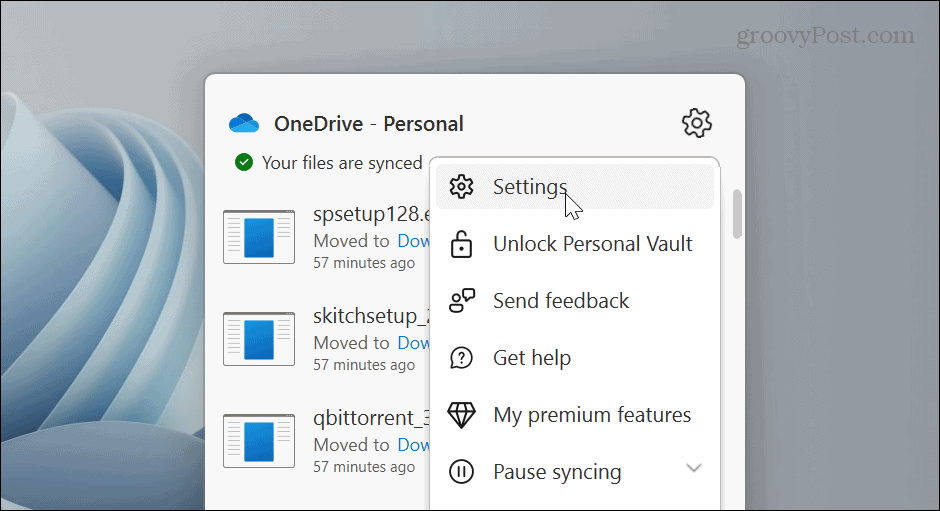Expand the Pause syncing chevron
940x511 pixels.
tap(694, 468)
